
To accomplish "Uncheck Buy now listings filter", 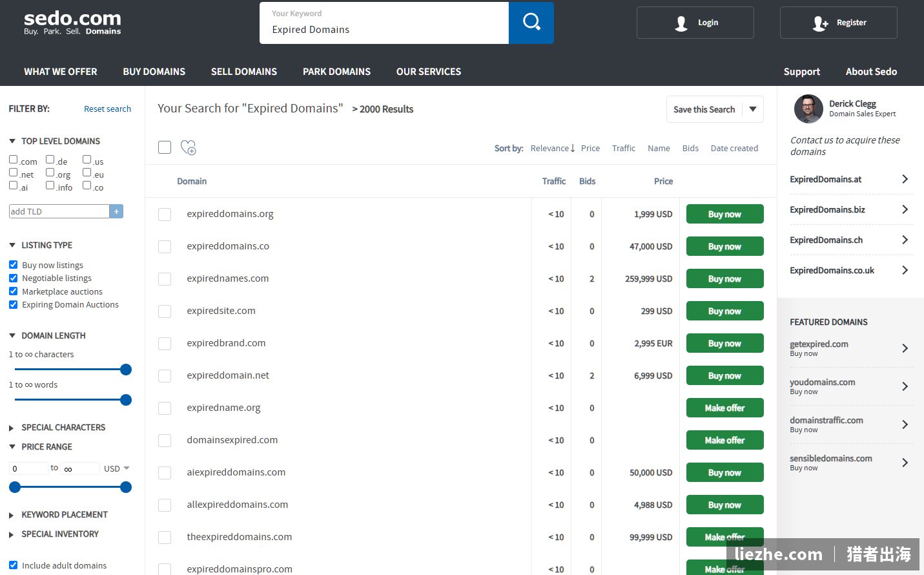I will [13, 265].
